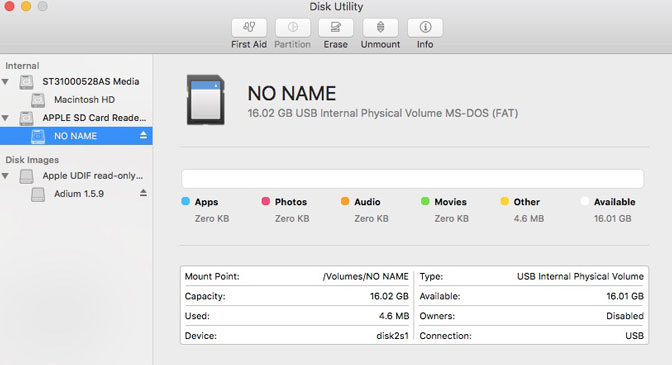
Task: Select the Macintosh HD volume icon
Action: click(x=38, y=100)
